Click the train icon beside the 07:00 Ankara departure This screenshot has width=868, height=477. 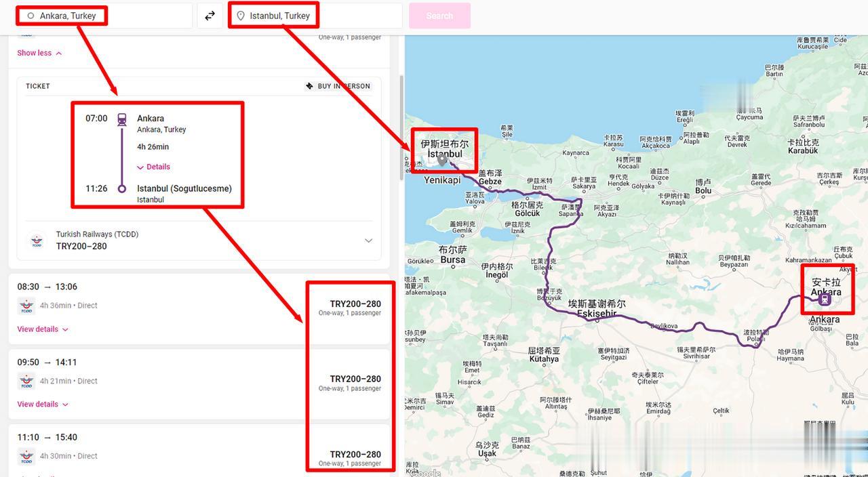tap(122, 119)
